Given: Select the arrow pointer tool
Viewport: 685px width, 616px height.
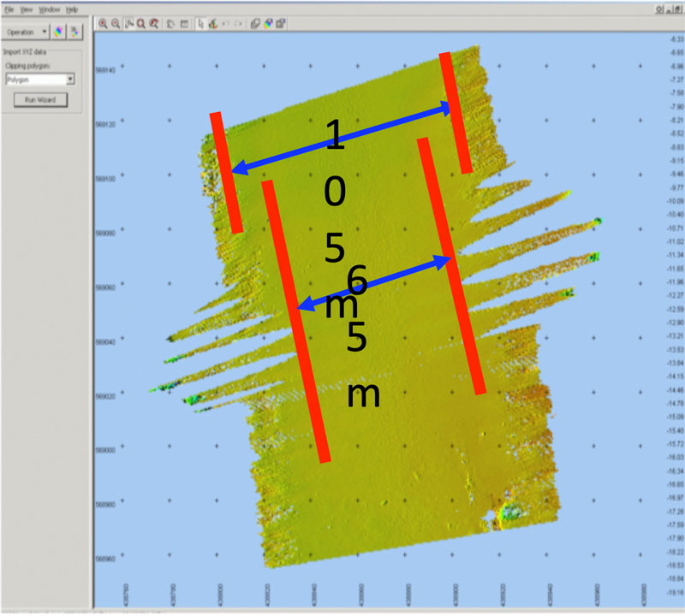Looking at the screenshot, I should coord(200,24).
